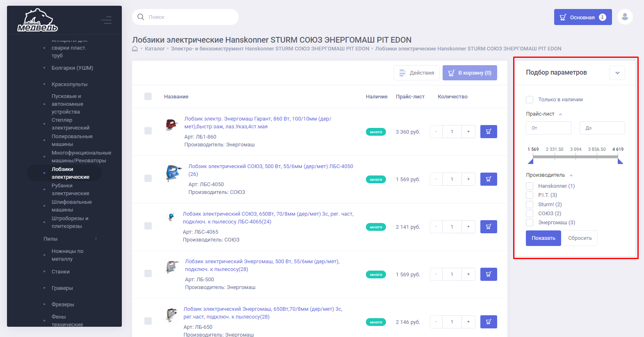This screenshot has width=644, height=337.
Task: Click the price range slider track
Action: 575,157
